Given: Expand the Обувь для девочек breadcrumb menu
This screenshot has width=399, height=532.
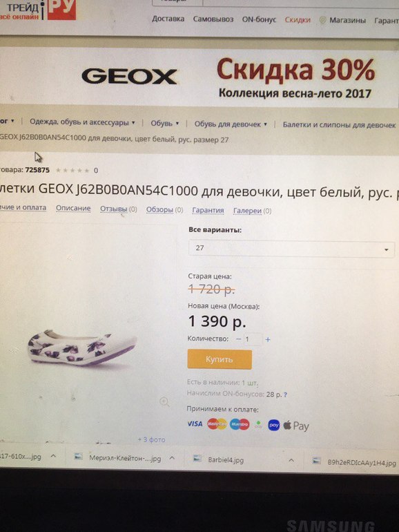Looking at the screenshot, I should click(265, 124).
